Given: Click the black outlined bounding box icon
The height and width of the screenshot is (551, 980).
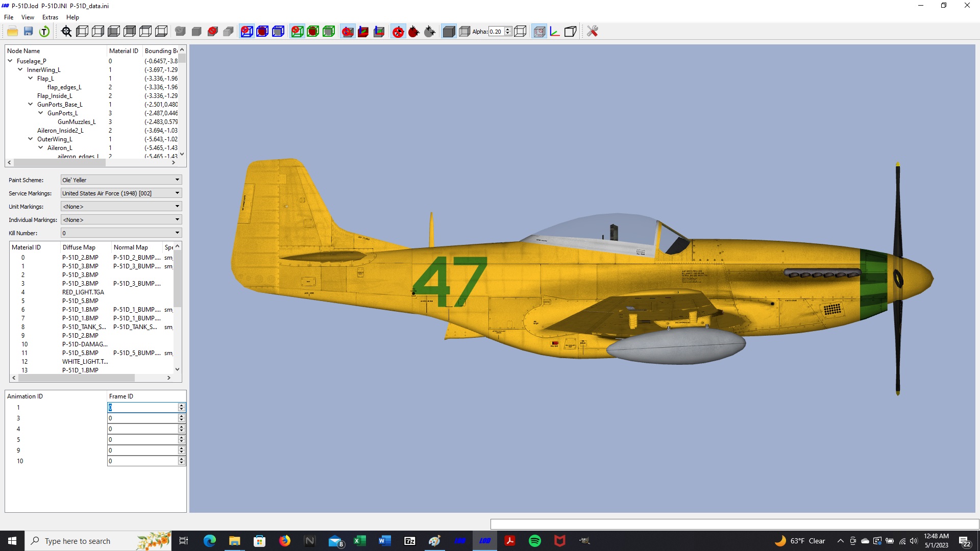Looking at the screenshot, I should pos(571,32).
